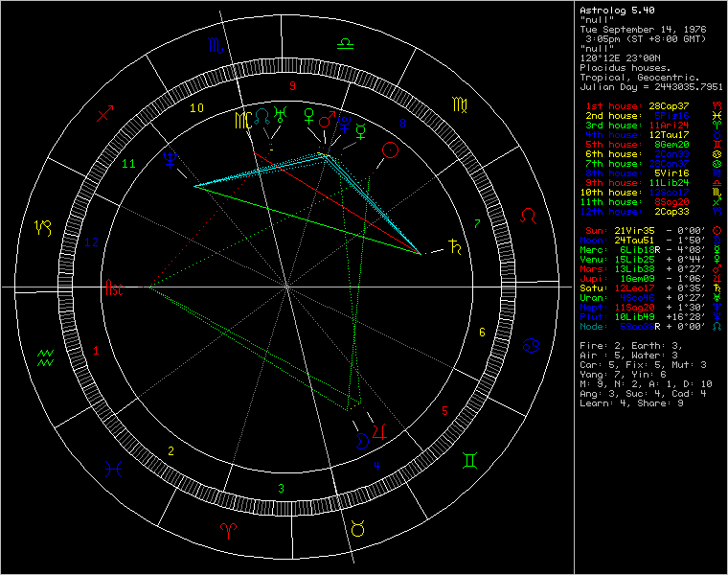Viewport: 728px width, 575px height.
Task: Click house number 10 in the wheel
Action: pos(197,107)
